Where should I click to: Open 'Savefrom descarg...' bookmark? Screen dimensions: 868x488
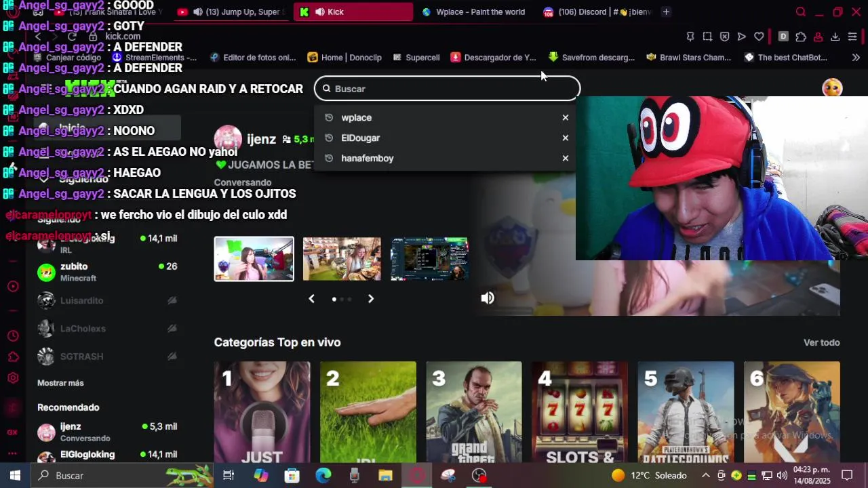pyautogui.click(x=591, y=58)
